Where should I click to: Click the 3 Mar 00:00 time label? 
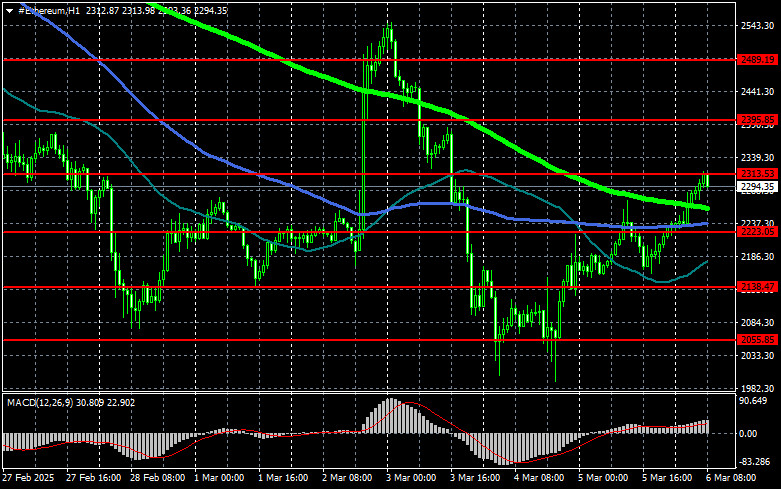(x=411, y=478)
